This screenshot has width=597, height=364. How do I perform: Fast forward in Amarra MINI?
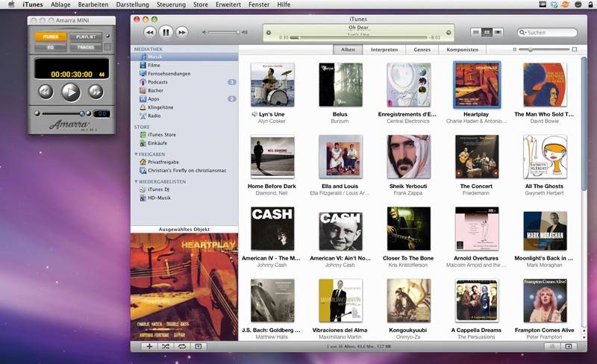click(x=96, y=92)
